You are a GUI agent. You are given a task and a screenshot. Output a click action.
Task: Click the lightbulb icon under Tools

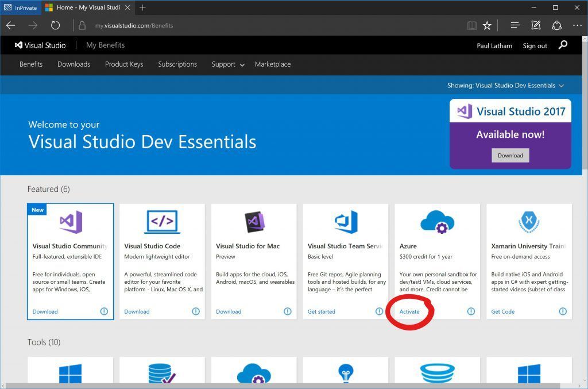[346, 373]
